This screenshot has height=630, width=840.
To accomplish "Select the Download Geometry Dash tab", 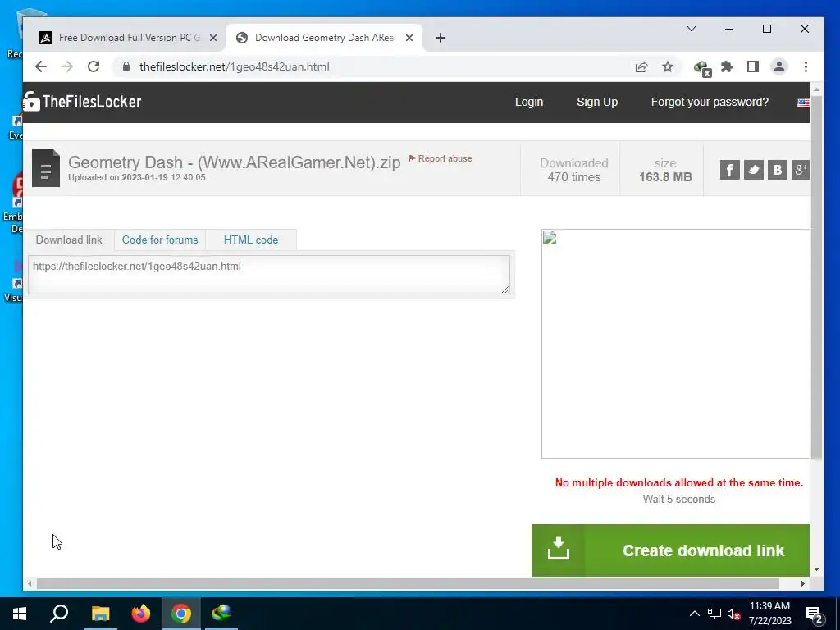I will point(323,38).
